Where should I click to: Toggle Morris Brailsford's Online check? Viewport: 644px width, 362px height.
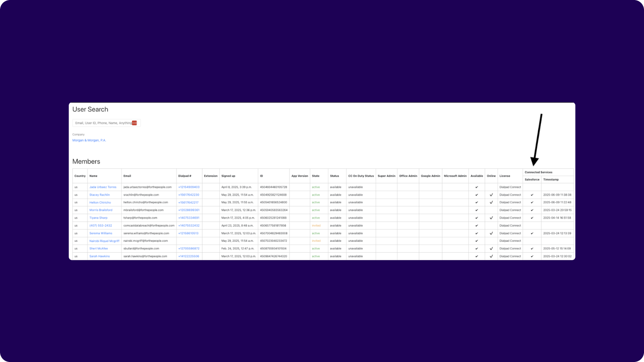[491, 210]
